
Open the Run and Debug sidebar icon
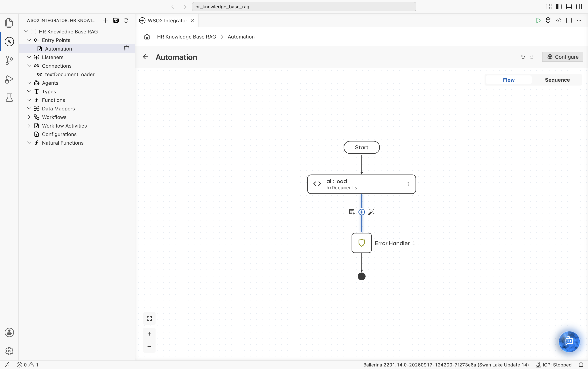(9, 79)
